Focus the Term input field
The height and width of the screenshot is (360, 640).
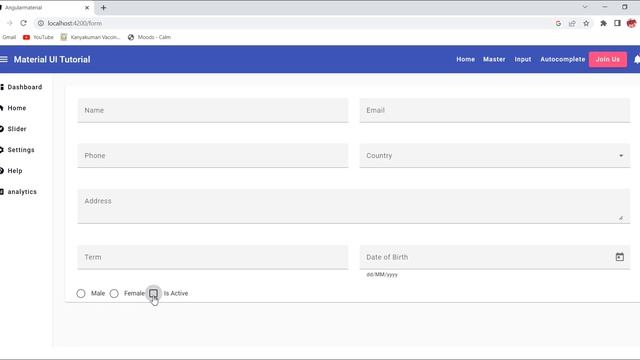(213, 257)
